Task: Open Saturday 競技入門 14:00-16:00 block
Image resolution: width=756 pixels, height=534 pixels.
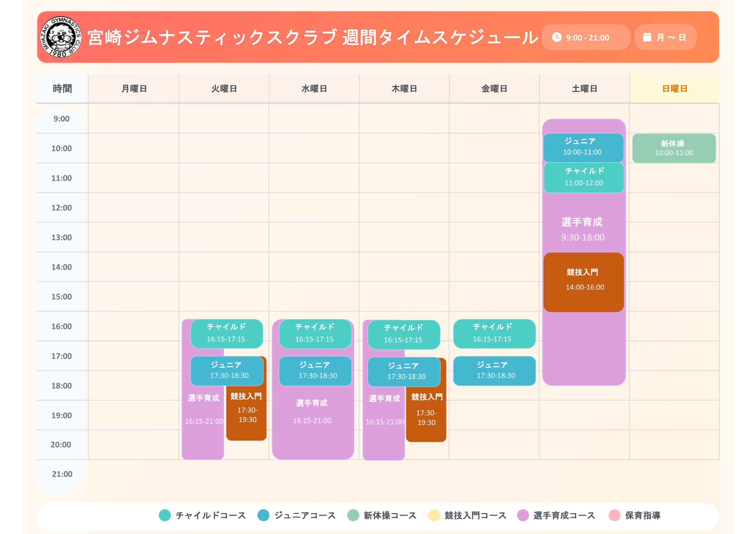Action: click(584, 282)
